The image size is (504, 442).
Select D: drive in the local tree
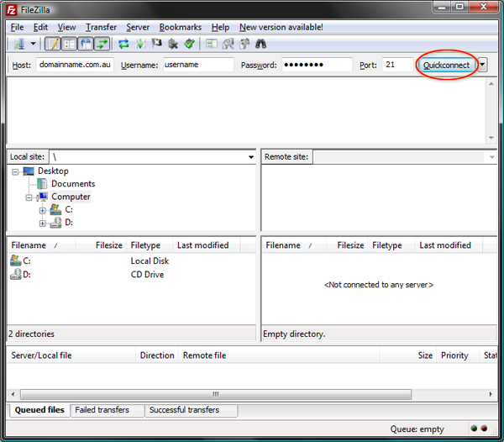click(69, 223)
